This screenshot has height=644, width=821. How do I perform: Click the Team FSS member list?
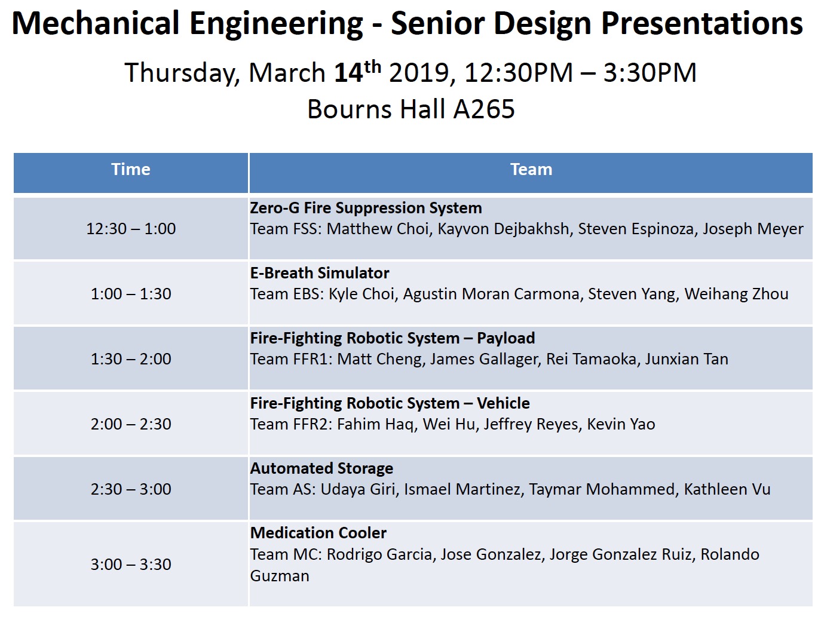coord(526,229)
